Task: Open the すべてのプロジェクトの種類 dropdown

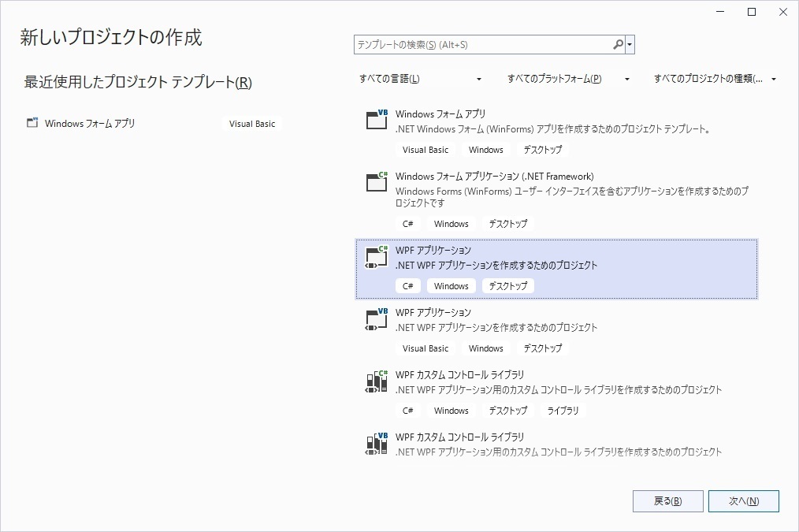Action: (713, 79)
